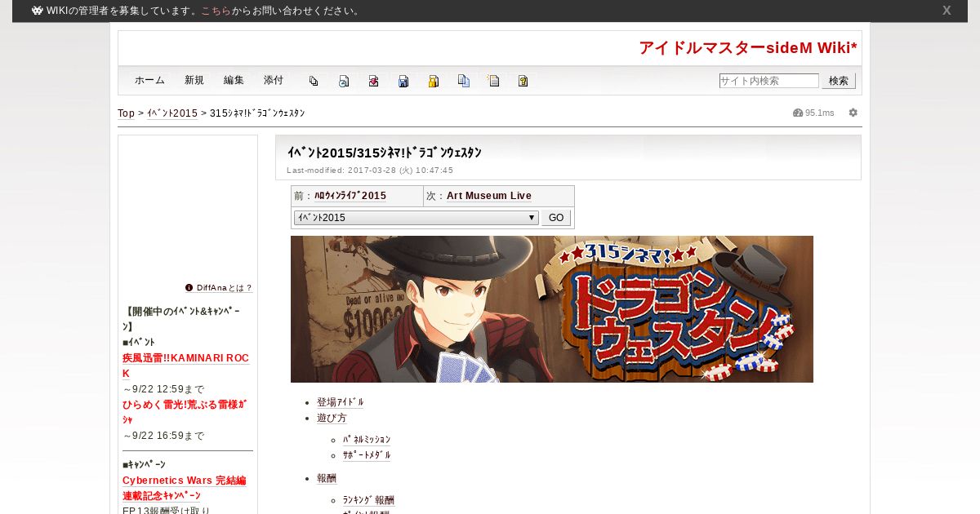Focus the サイト内検索 search field
This screenshot has height=514, width=980.
tap(768, 81)
